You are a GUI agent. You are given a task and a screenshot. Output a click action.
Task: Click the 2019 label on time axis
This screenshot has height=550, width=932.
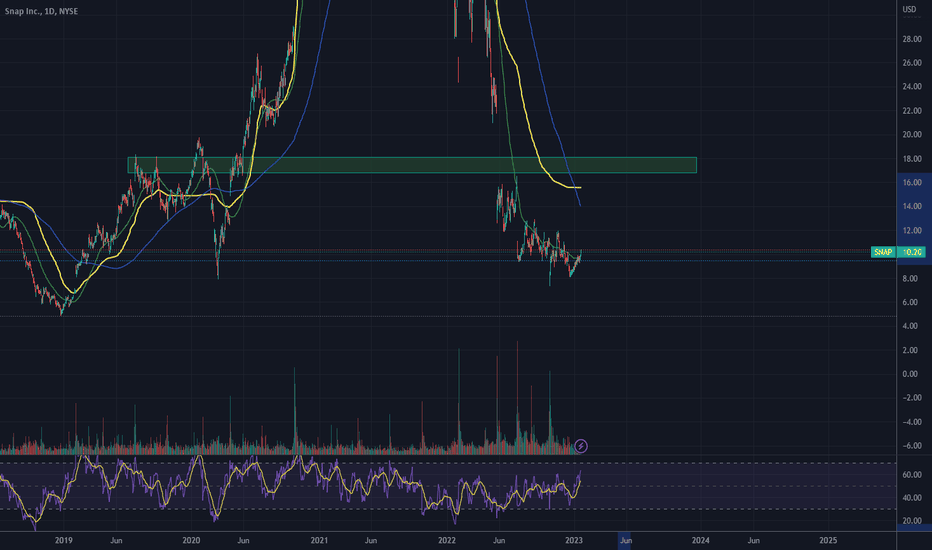coord(64,540)
